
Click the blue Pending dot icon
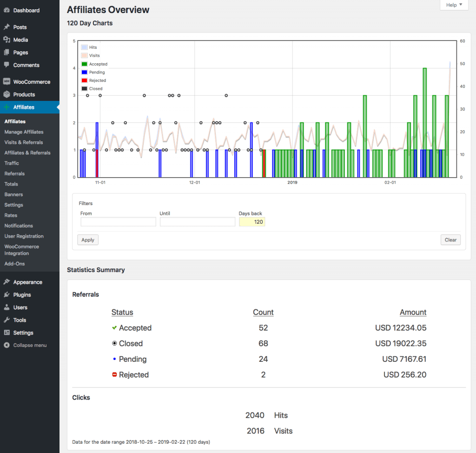pos(114,359)
